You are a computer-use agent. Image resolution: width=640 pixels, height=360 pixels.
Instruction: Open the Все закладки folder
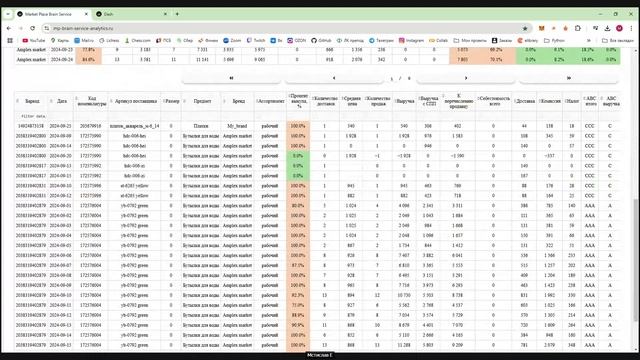click(618, 40)
